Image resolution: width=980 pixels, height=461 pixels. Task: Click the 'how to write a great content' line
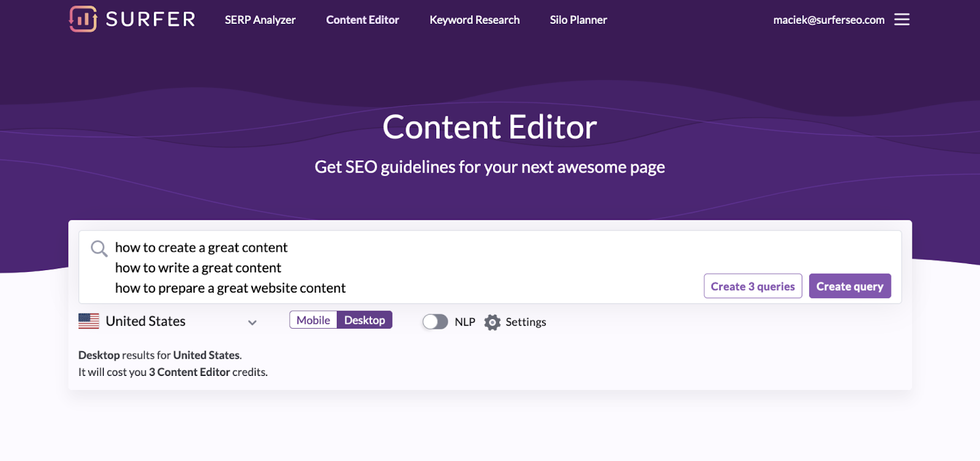(x=198, y=268)
